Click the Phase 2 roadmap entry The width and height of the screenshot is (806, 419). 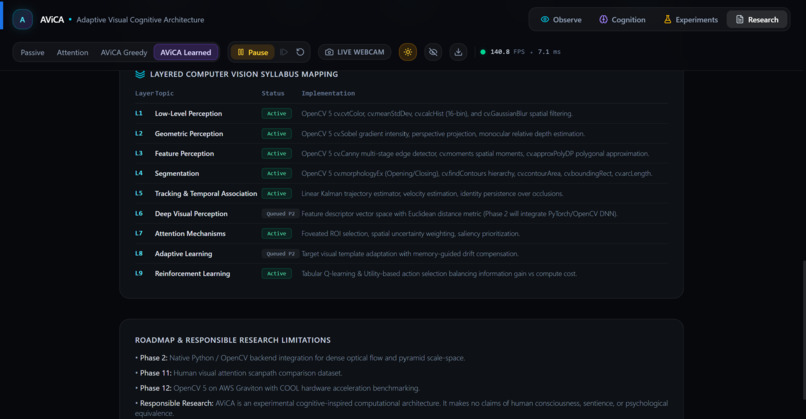tap(300, 358)
